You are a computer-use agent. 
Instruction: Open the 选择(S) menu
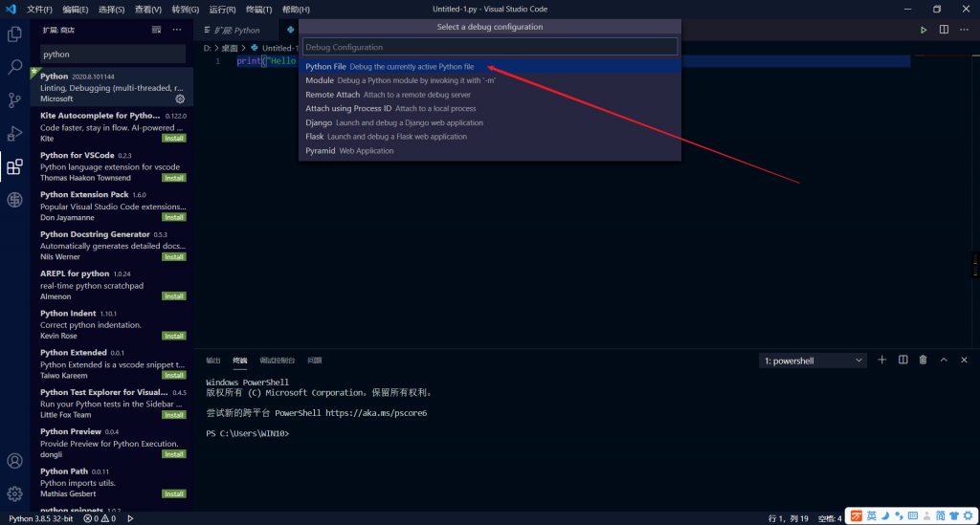[111, 10]
